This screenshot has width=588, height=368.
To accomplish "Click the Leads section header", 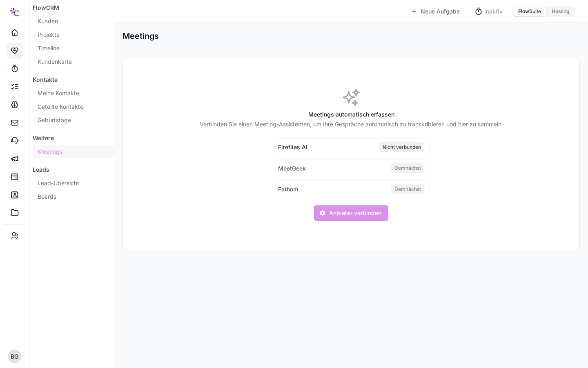I will pyautogui.click(x=41, y=170).
